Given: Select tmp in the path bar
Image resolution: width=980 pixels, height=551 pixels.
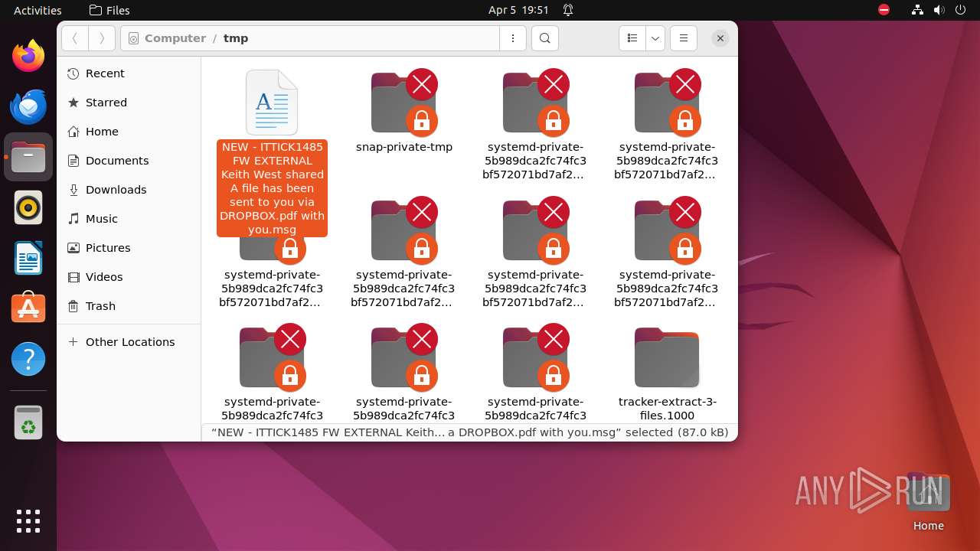Looking at the screenshot, I should (x=236, y=38).
